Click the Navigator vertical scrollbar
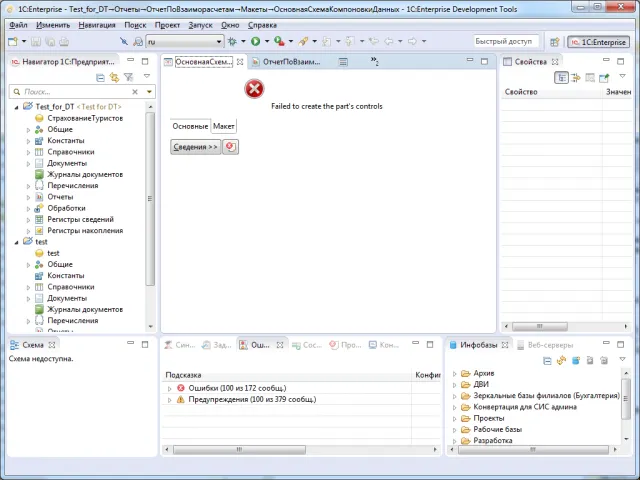The image size is (640, 480). click(x=150, y=198)
